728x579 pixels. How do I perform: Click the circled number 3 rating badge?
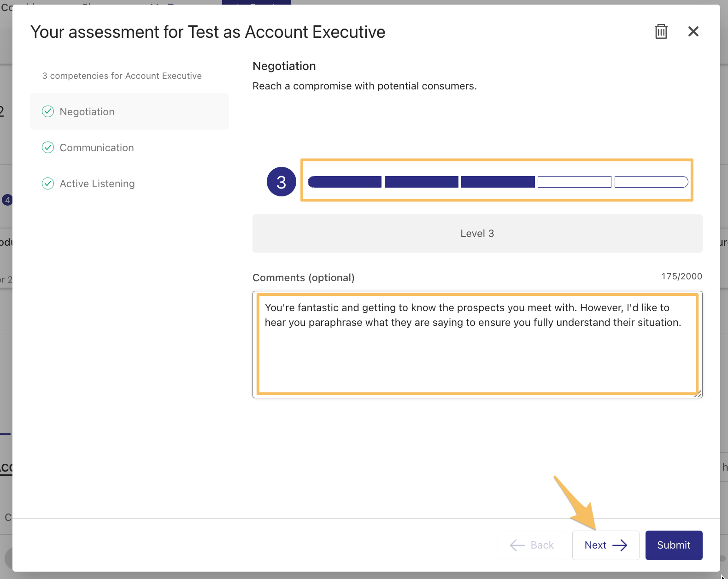click(281, 182)
